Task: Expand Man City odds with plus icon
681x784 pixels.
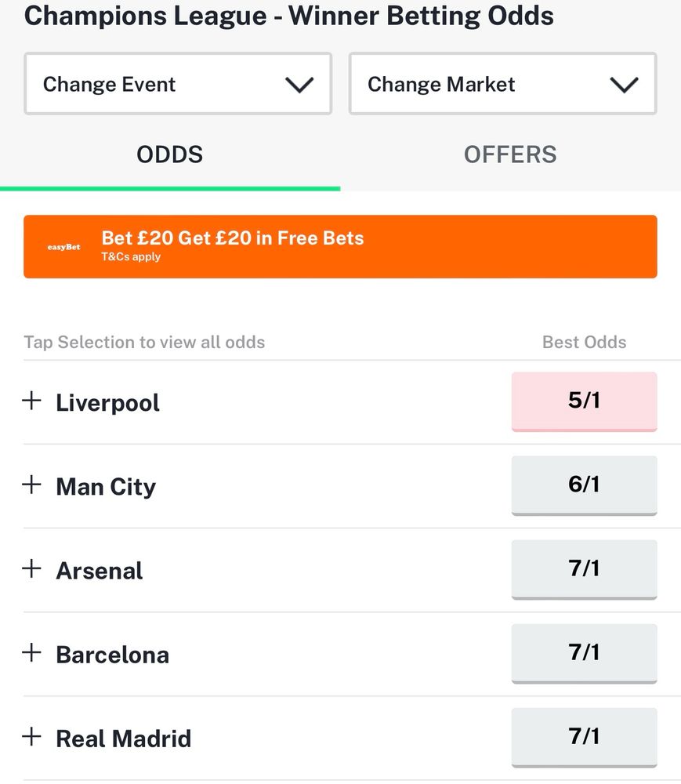Action: tap(31, 485)
